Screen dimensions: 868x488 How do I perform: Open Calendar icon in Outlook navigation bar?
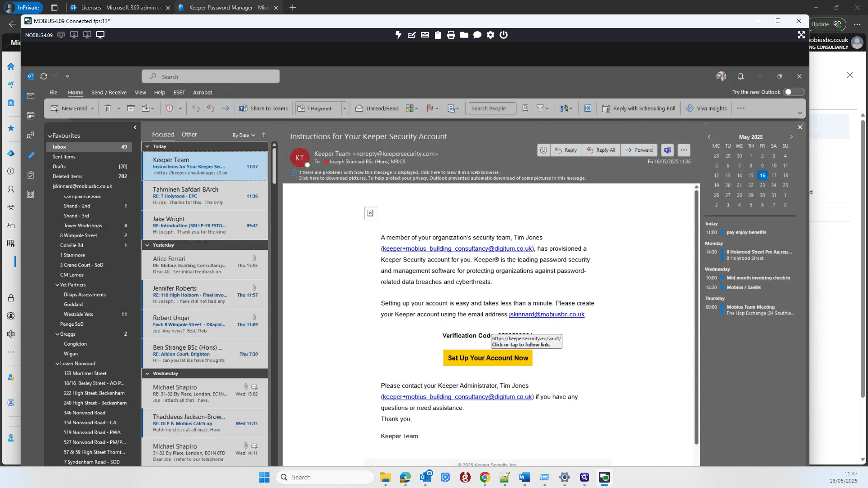[x=31, y=116]
